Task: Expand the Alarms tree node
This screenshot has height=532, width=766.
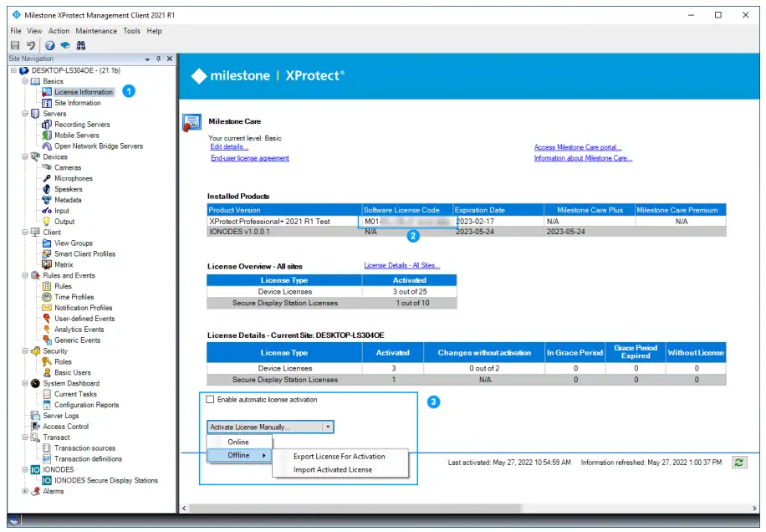Action: coord(25,492)
